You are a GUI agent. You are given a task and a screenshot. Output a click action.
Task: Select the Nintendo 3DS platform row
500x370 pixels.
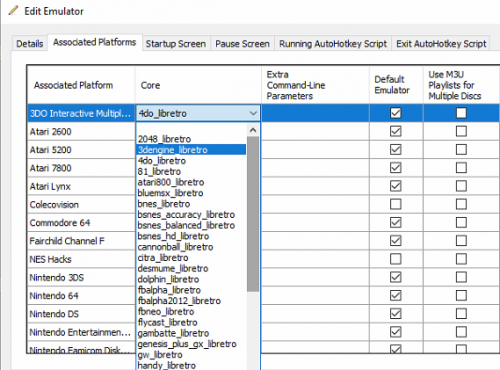pos(81,277)
